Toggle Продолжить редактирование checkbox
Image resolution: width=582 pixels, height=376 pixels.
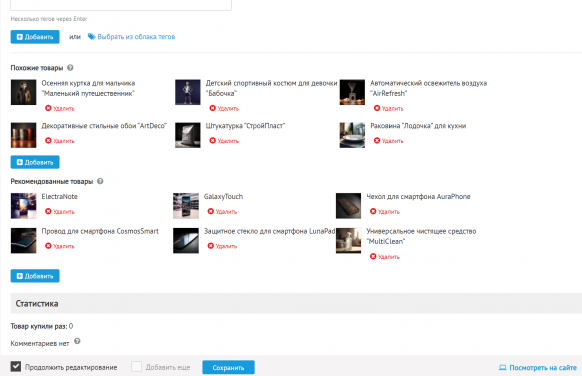[16, 367]
